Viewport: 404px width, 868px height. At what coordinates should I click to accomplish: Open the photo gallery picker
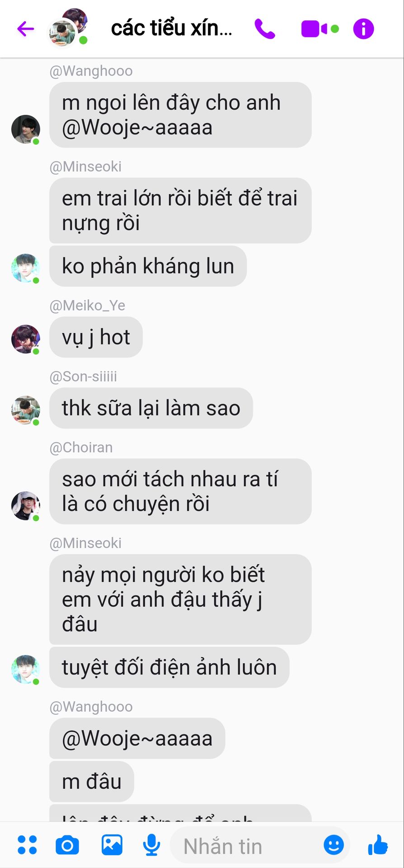[112, 845]
